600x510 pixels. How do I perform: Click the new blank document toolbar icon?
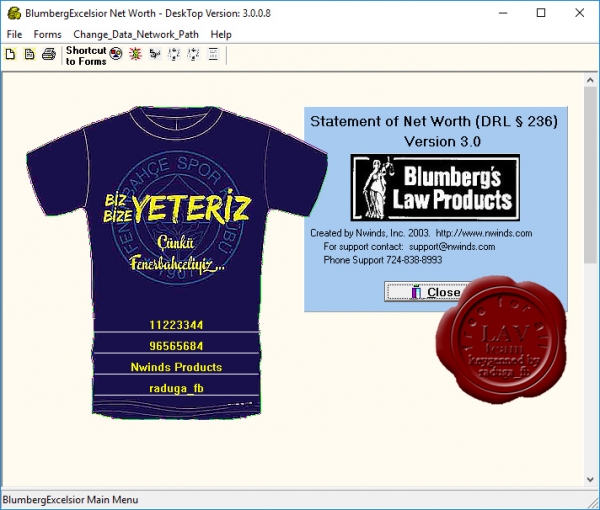point(10,54)
